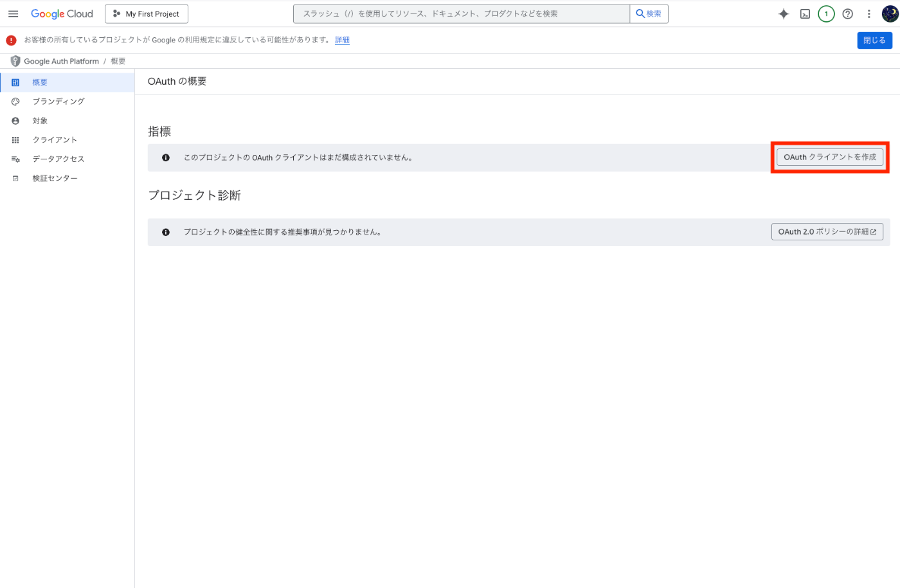The width and height of the screenshot is (900, 588).
Task: Click the 検索 search button
Action: [x=649, y=13]
